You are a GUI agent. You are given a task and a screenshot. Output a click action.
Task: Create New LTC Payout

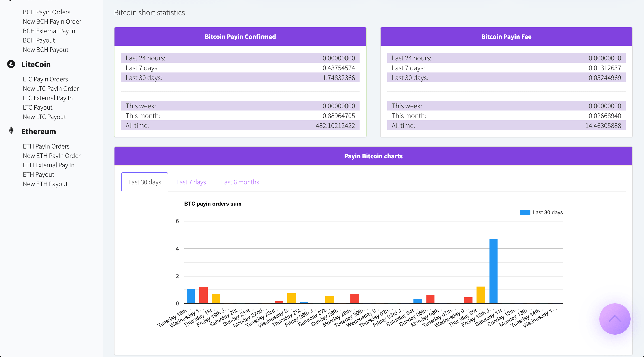click(x=44, y=117)
